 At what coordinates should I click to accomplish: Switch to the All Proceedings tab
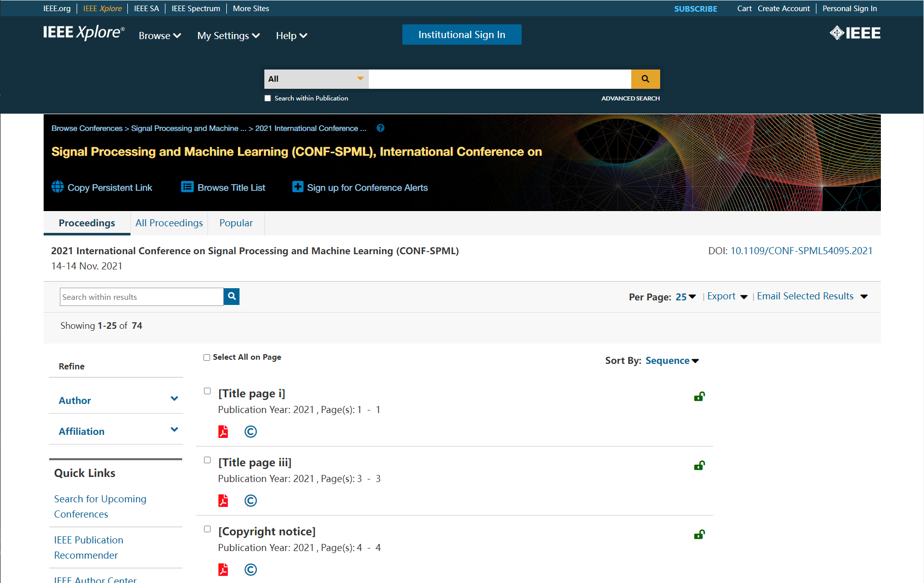(169, 223)
